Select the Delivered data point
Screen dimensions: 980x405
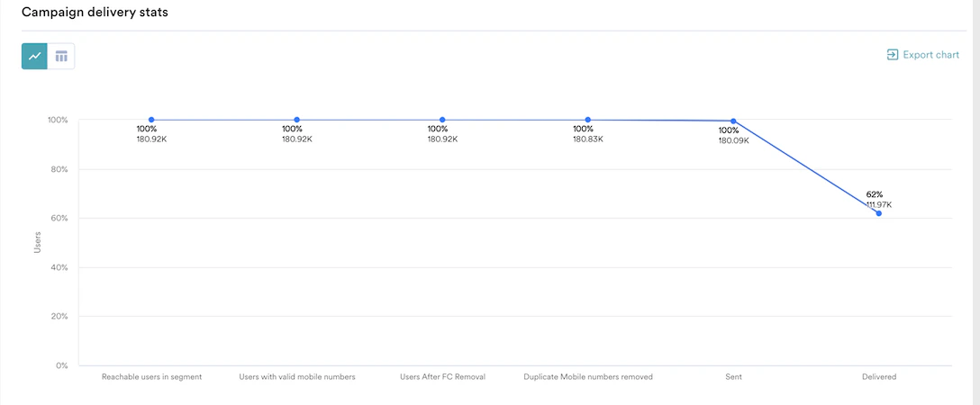879,213
